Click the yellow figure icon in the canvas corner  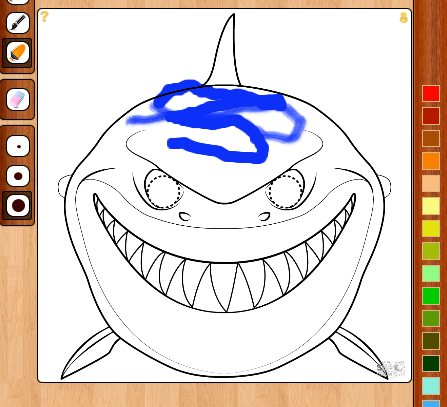[403, 18]
